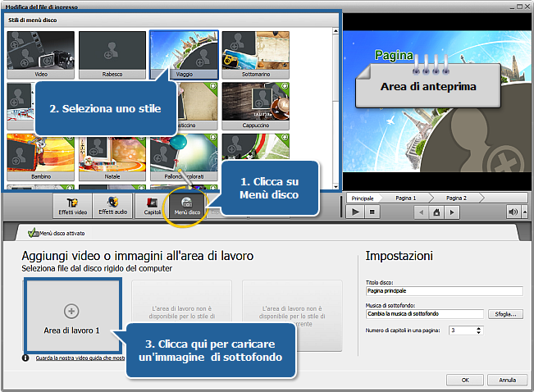Open the volume dropdown arrow
Image resolution: width=534 pixels, height=392 pixels.
[525, 212]
